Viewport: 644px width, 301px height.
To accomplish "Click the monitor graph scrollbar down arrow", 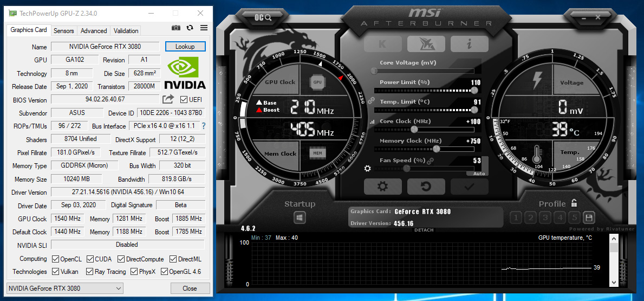I will pyautogui.click(x=614, y=283).
